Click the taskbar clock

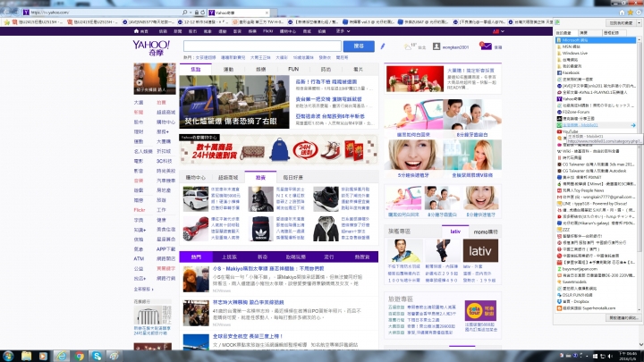point(628,356)
